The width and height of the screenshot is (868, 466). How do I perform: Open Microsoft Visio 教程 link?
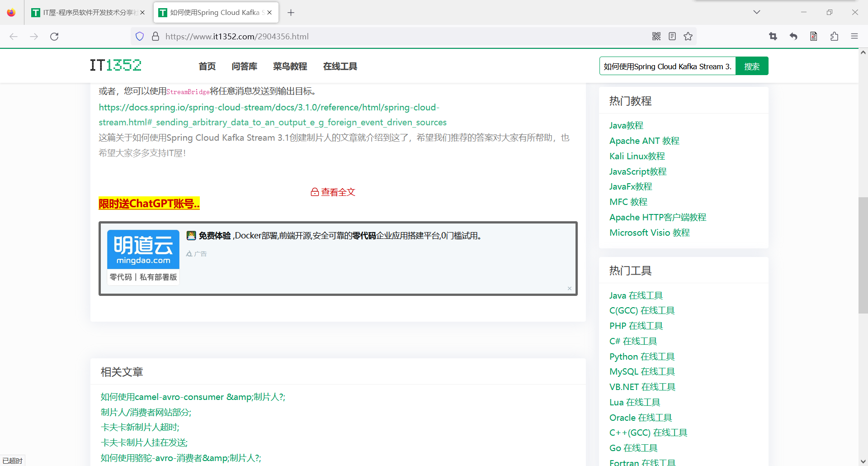click(650, 233)
